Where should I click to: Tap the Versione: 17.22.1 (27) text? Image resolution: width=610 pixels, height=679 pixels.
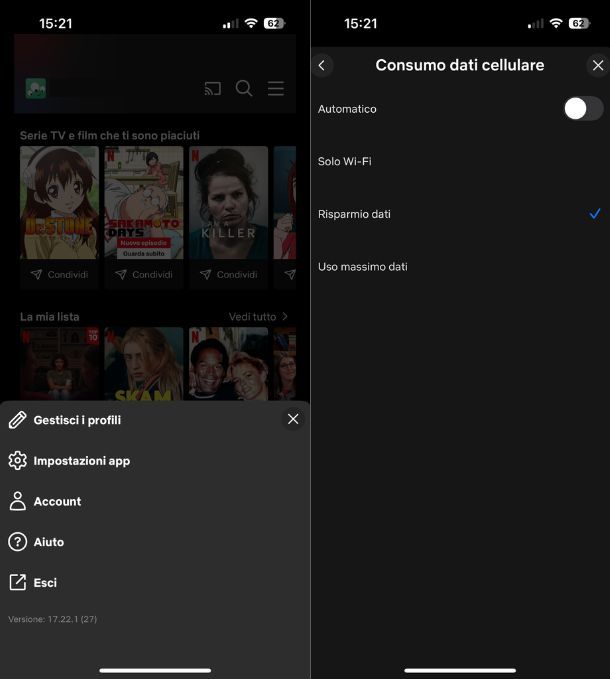(52, 619)
